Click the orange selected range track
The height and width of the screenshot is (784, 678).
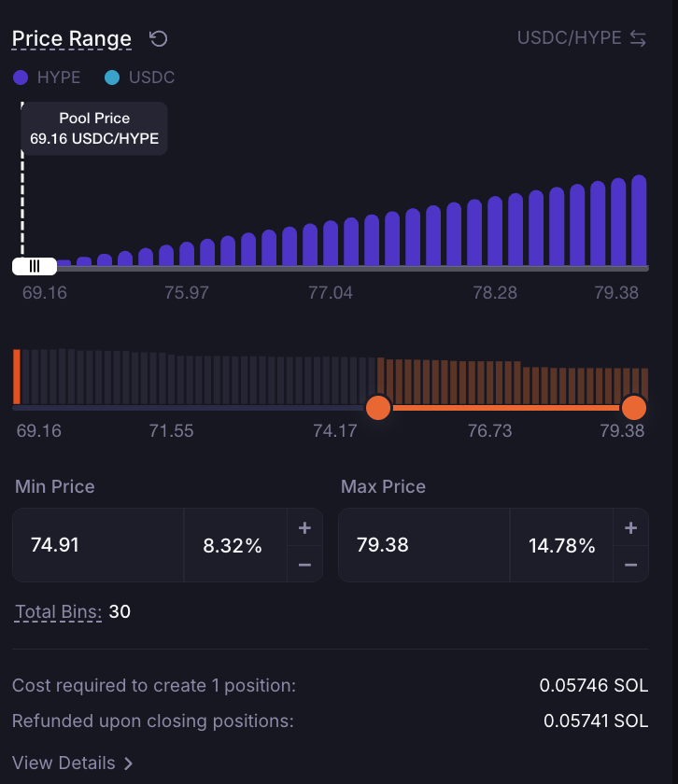click(x=506, y=408)
